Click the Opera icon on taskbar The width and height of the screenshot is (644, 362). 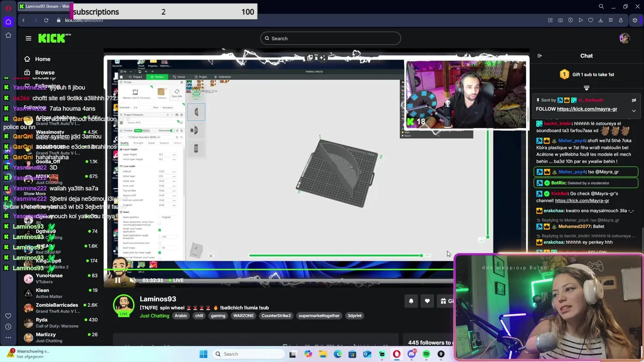396,354
